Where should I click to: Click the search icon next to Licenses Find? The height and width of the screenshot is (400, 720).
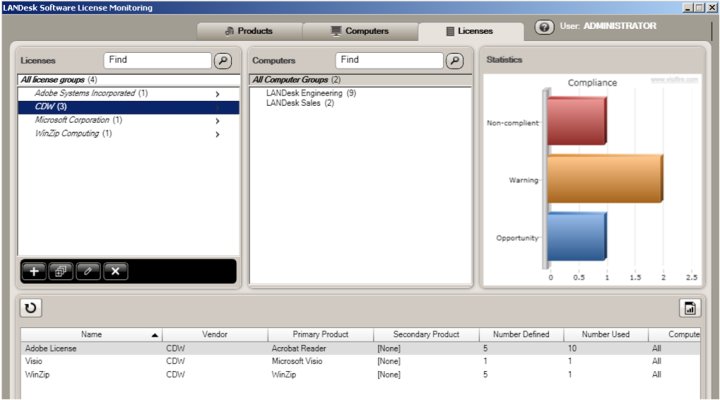pos(224,61)
